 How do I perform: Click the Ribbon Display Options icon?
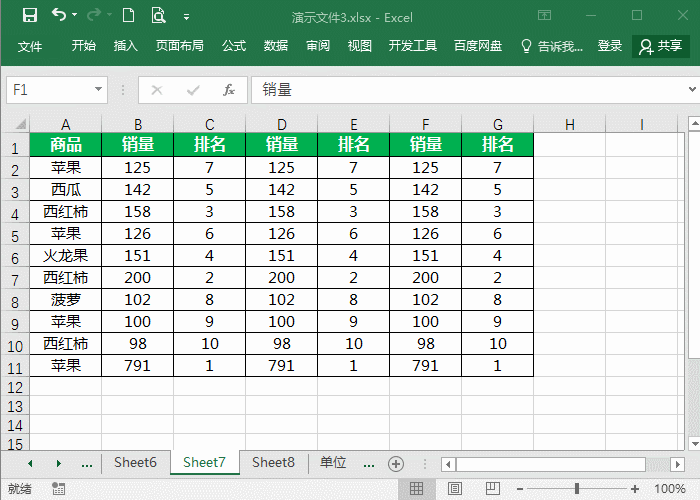[544, 16]
